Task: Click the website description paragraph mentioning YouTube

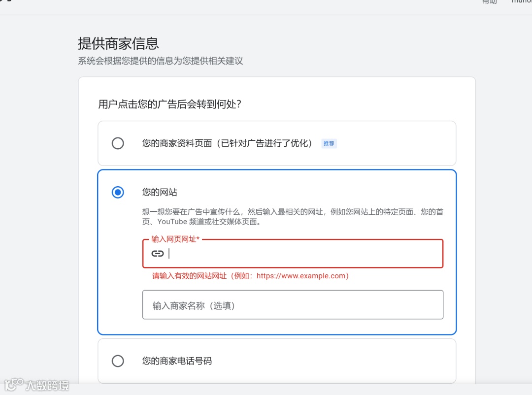Action: click(x=293, y=217)
